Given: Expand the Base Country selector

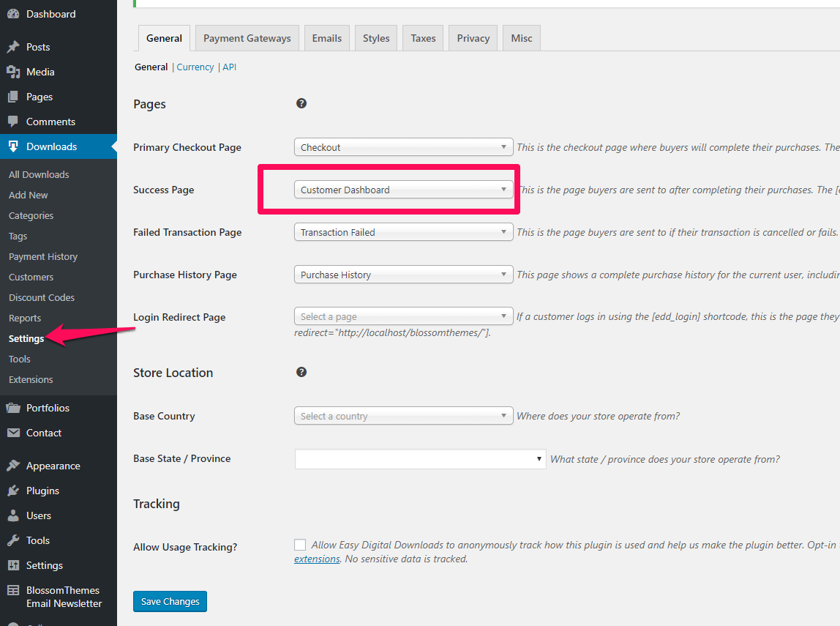Looking at the screenshot, I should pos(403,416).
